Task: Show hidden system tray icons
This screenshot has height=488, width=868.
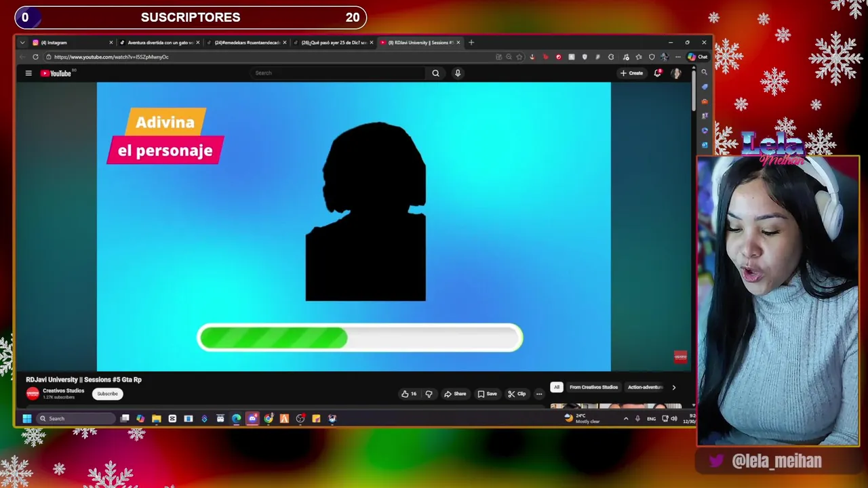Action: click(x=626, y=419)
